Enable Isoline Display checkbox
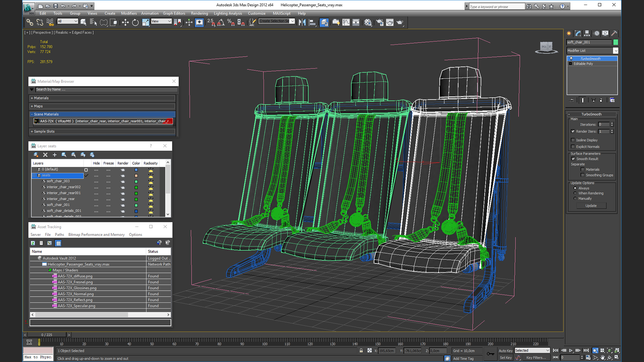 [x=573, y=140]
